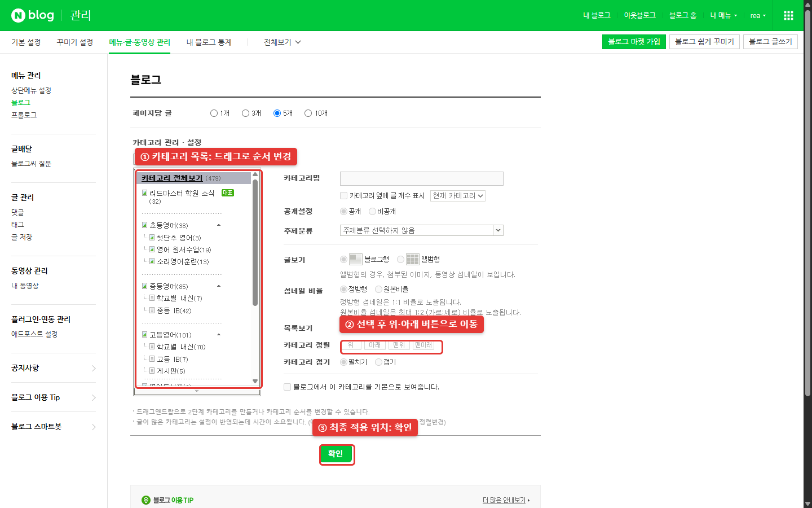Screen dimensions: 812x508
Task: Choose the 비공개 visibility option
Action: pos(372,211)
